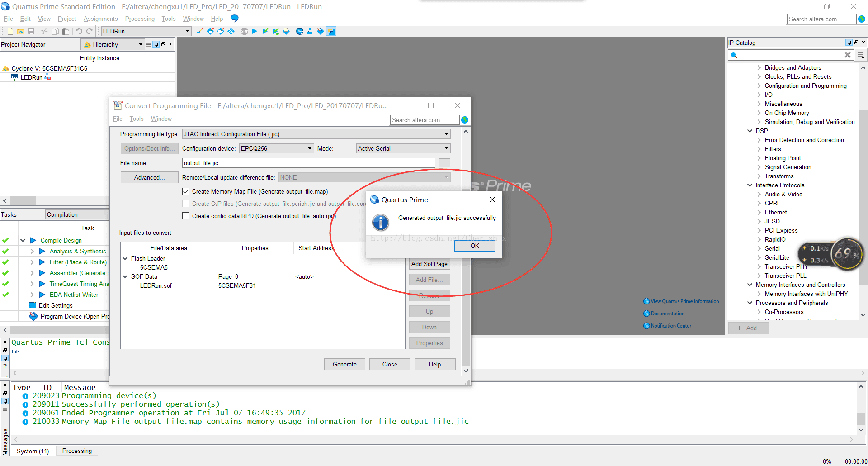This screenshot has width=868, height=466.
Task: Start Analysis & Elaboration icon
Action: (x=265, y=31)
